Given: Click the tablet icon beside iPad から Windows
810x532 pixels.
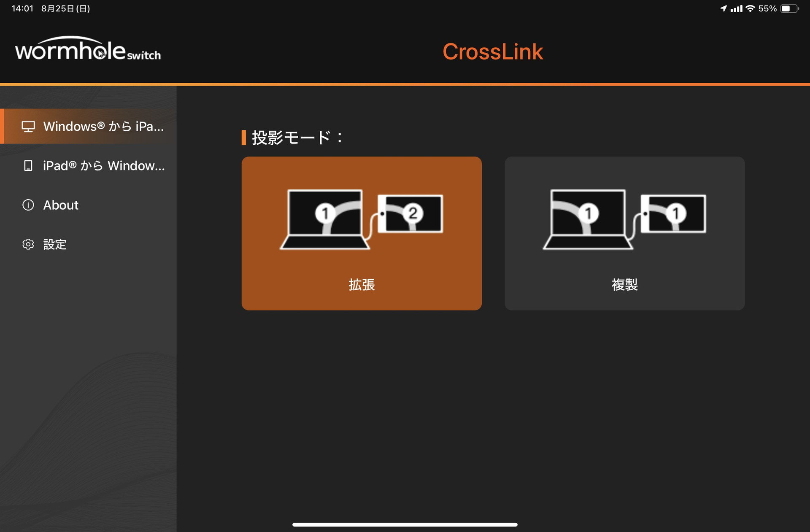Looking at the screenshot, I should 28,166.
